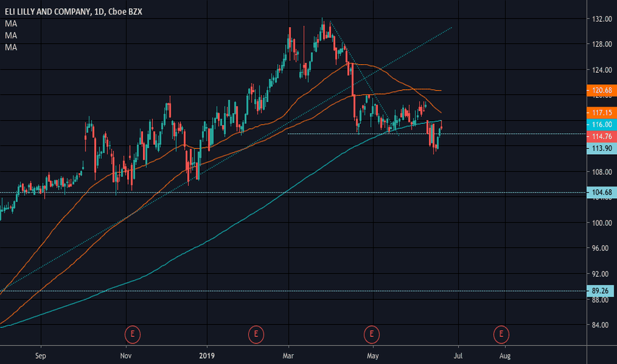Click the 113.90 price label

point(602,148)
